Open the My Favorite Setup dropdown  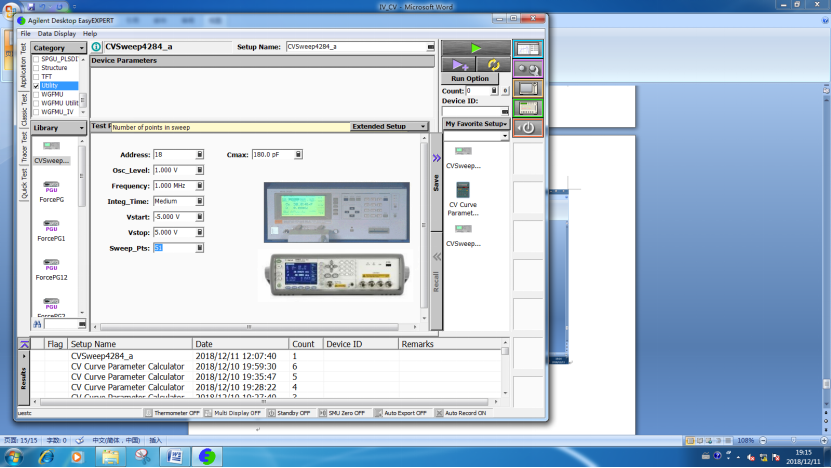tap(476, 123)
